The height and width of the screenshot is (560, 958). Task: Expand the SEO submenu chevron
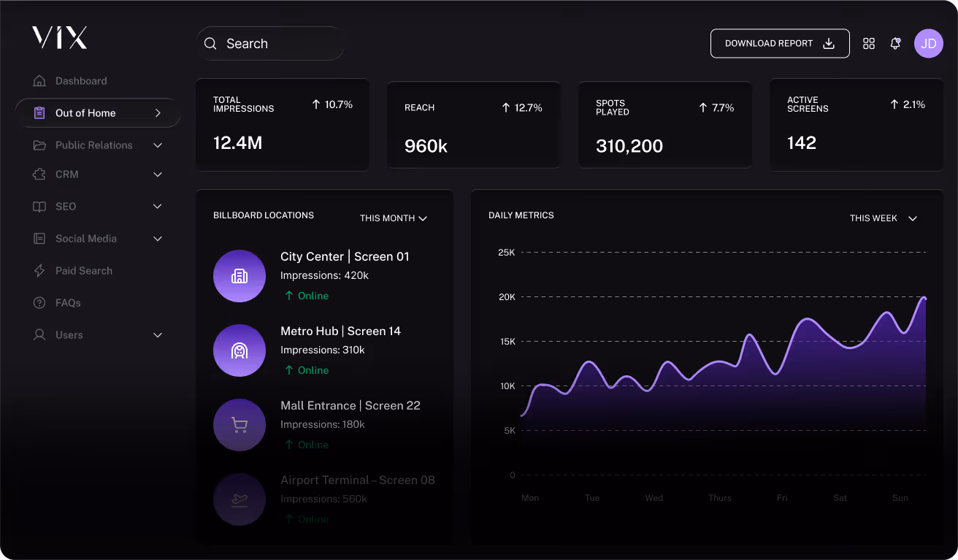(x=157, y=207)
